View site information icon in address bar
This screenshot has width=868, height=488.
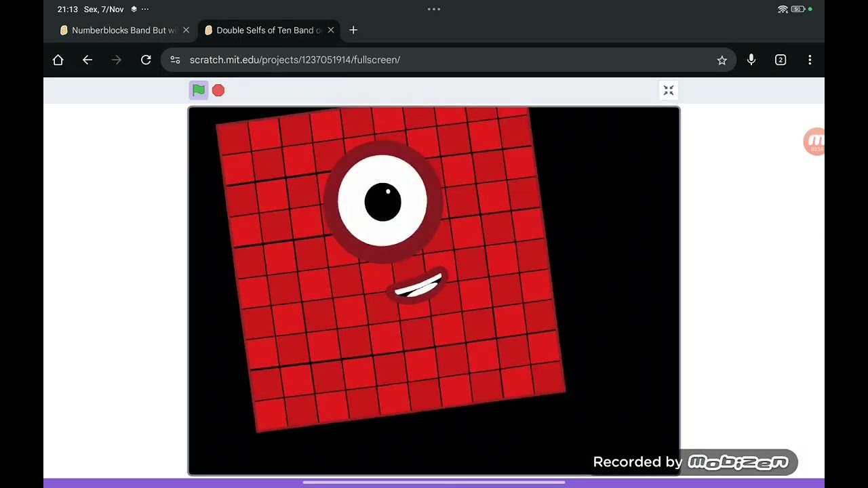click(175, 60)
